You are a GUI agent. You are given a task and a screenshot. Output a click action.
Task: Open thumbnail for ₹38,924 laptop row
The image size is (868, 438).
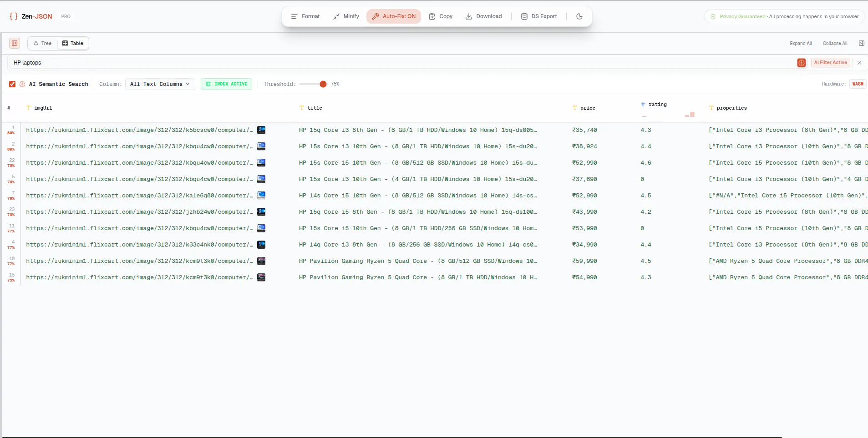coord(261,146)
